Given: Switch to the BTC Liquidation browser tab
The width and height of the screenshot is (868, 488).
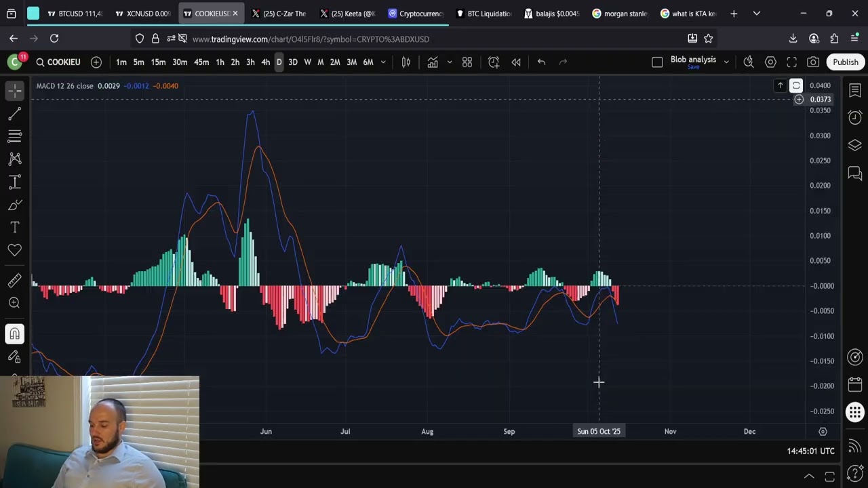Looking at the screenshot, I should pos(484,14).
